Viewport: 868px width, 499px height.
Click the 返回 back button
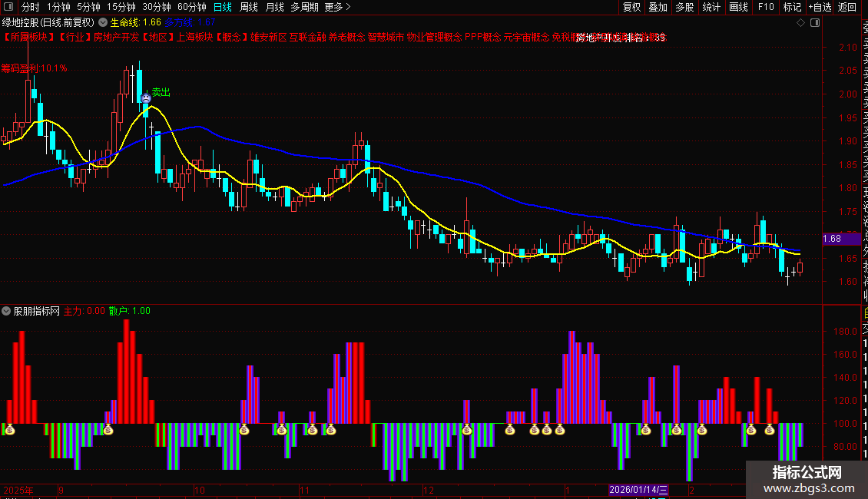847,7
